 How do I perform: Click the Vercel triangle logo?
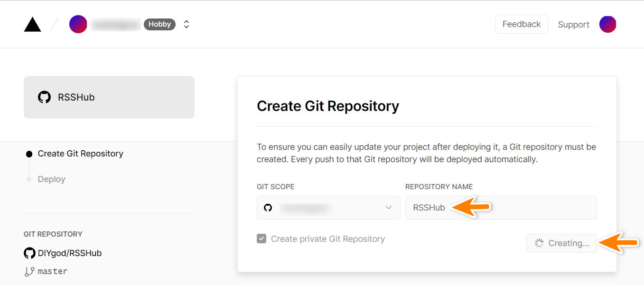(x=32, y=24)
